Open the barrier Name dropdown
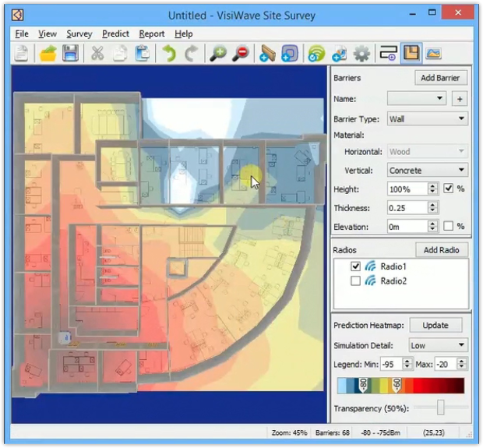The height and width of the screenshot is (448, 483). pyautogui.click(x=417, y=99)
